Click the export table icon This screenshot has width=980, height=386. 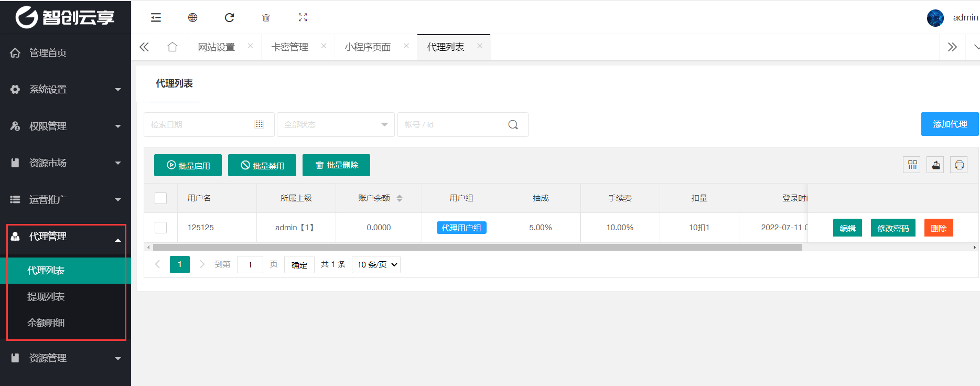click(935, 165)
